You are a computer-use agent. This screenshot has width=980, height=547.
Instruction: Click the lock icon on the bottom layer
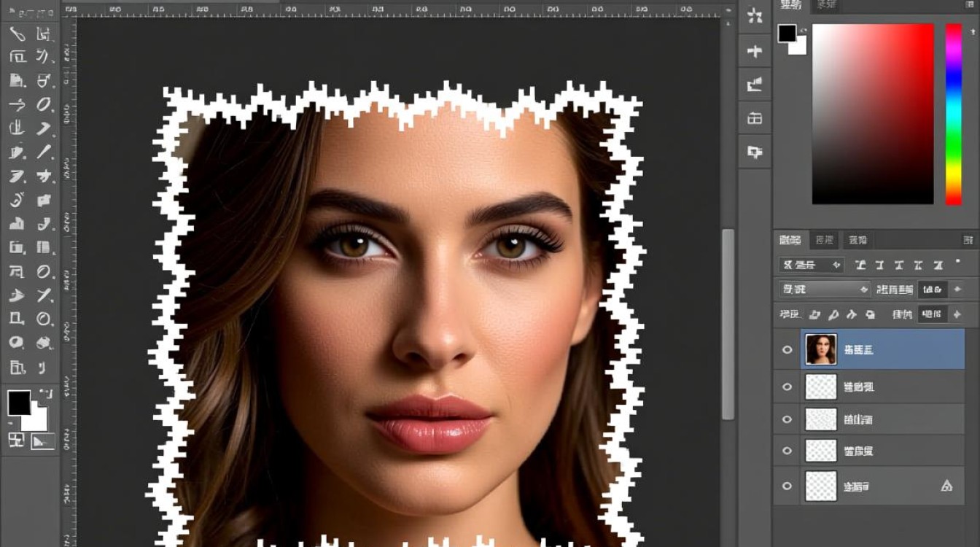(x=946, y=485)
